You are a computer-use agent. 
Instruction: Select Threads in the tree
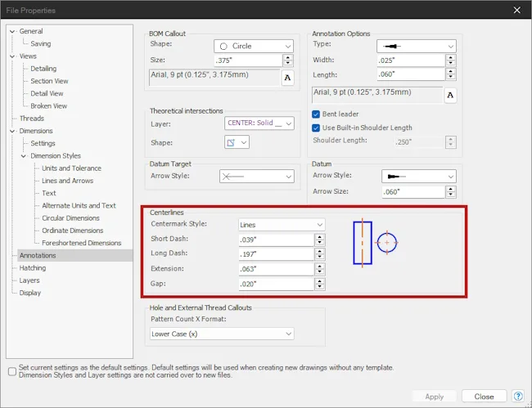[32, 119]
